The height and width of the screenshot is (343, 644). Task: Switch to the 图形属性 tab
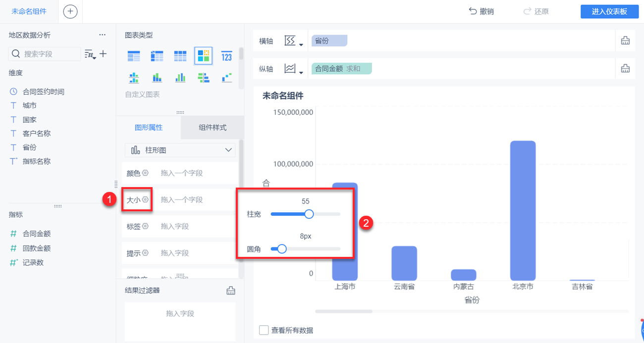coord(149,127)
